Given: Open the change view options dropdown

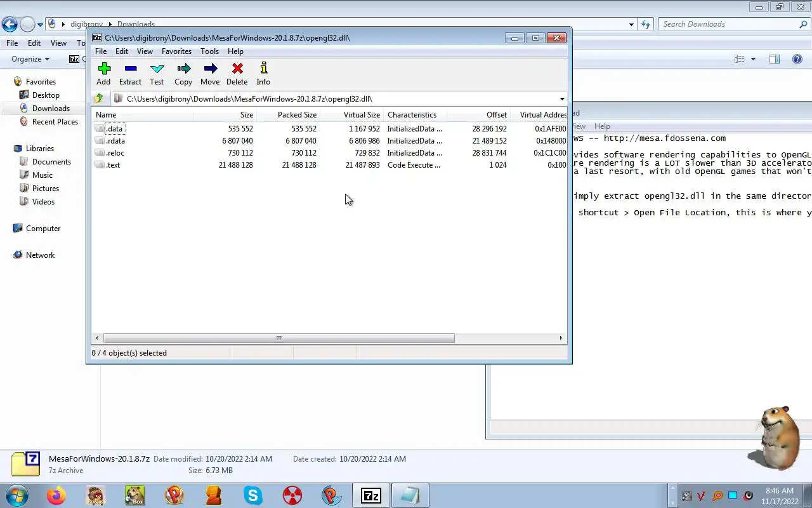Looking at the screenshot, I should coord(753,59).
